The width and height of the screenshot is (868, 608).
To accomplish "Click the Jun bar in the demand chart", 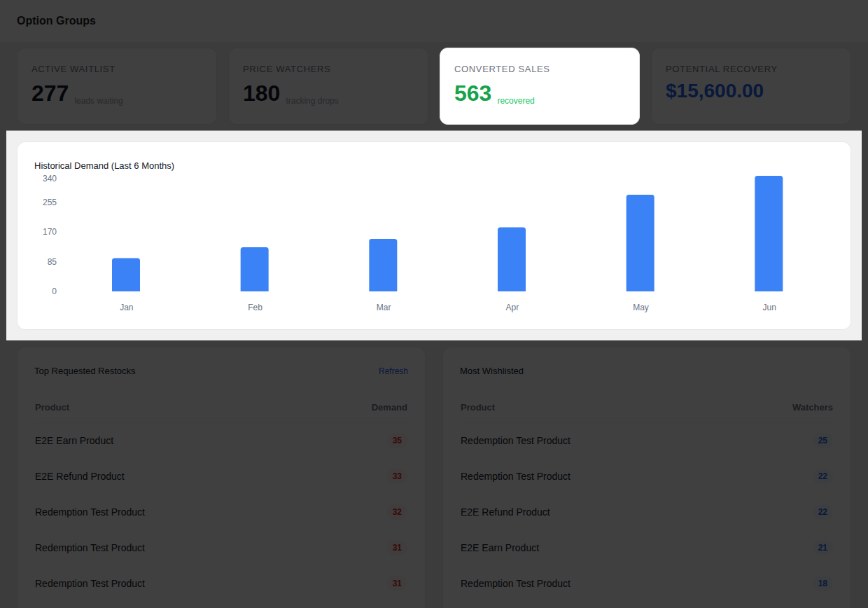I will click(x=769, y=233).
